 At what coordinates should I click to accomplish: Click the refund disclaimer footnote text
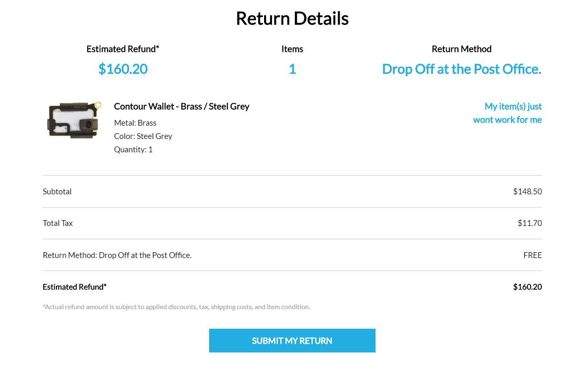[176, 307]
